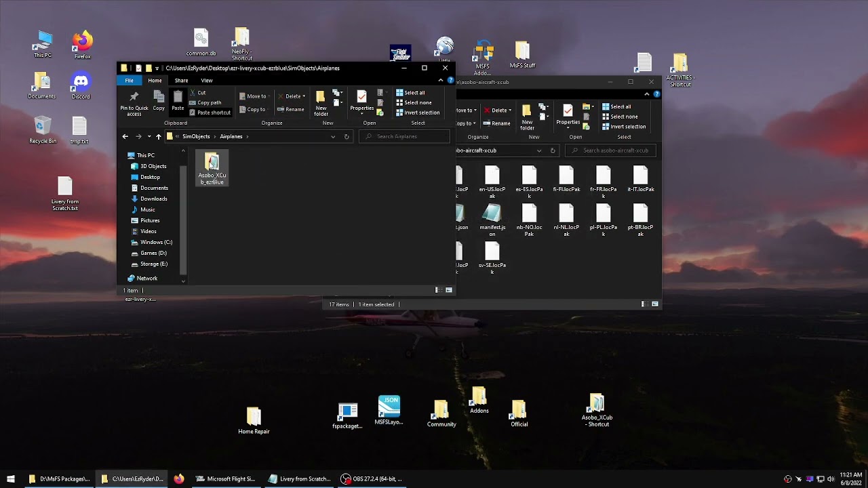The width and height of the screenshot is (868, 488).
Task: Pin to Quick access in Airplanes window
Action: click(134, 103)
